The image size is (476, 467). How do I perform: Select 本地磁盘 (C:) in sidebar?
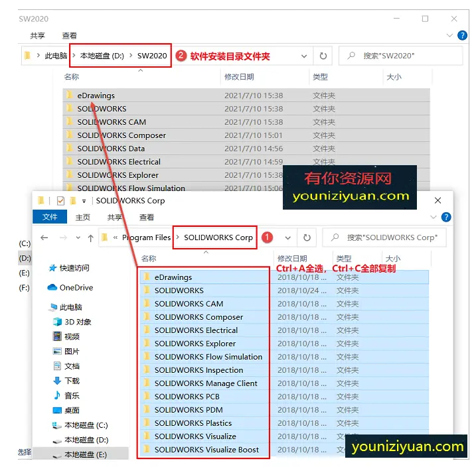coord(80,425)
